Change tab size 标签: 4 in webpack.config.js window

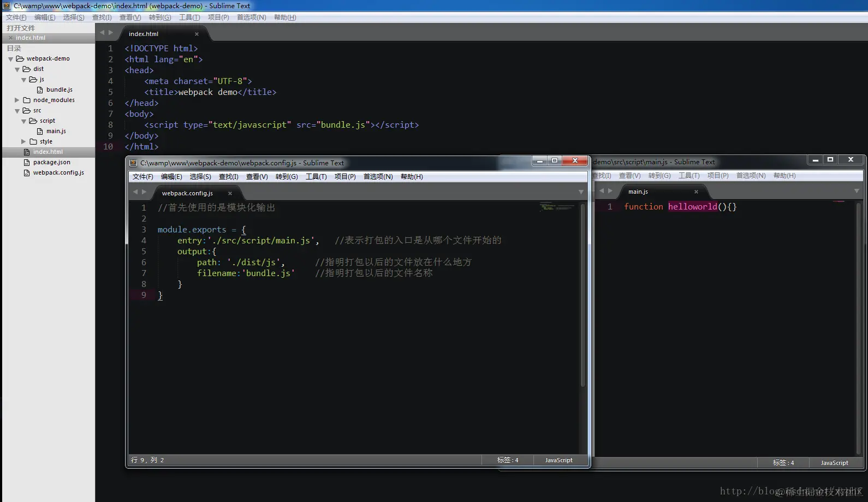coord(508,461)
